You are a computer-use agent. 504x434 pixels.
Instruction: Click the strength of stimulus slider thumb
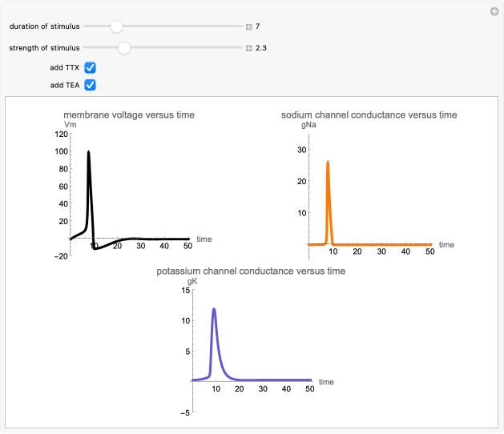123,48
